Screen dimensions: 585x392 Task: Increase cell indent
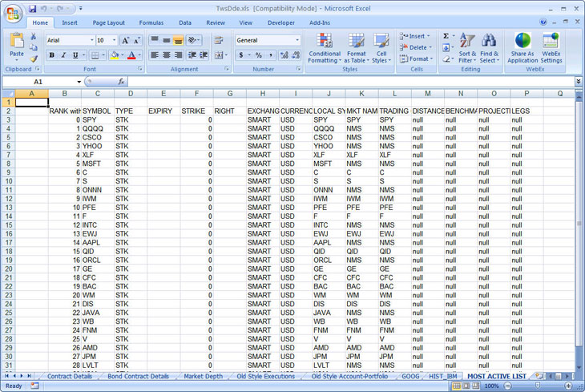click(x=204, y=55)
